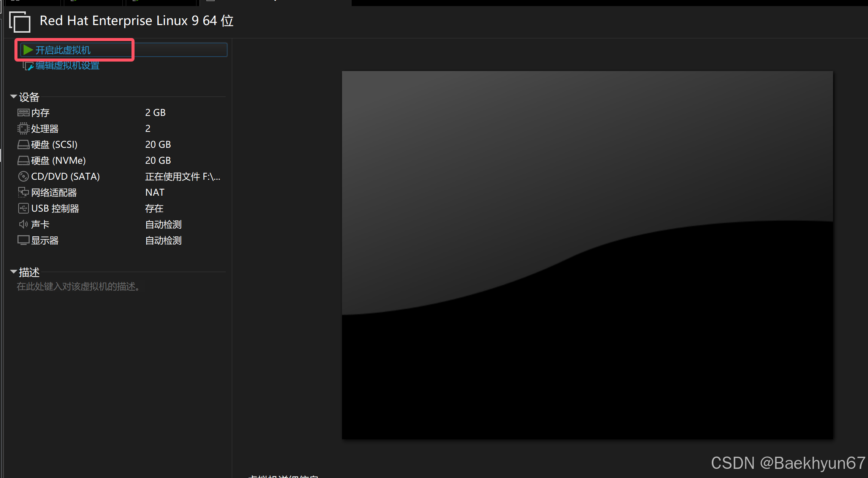Viewport: 868px width, 478px height.
Task: Click the SCSI hard disk icon
Action: click(x=23, y=144)
